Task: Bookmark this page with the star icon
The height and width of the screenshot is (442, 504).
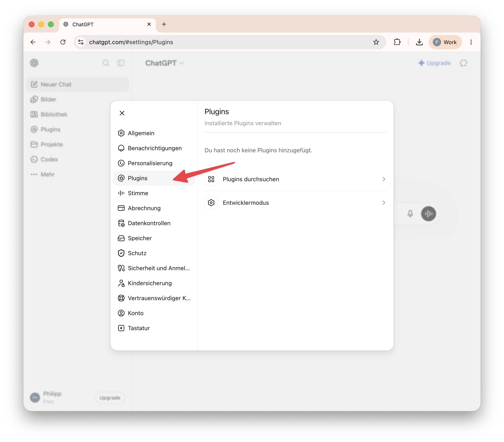Action: click(x=376, y=42)
